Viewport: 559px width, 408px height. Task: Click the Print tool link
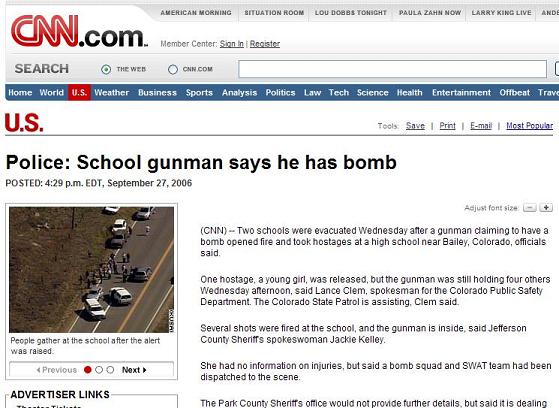pyautogui.click(x=447, y=126)
